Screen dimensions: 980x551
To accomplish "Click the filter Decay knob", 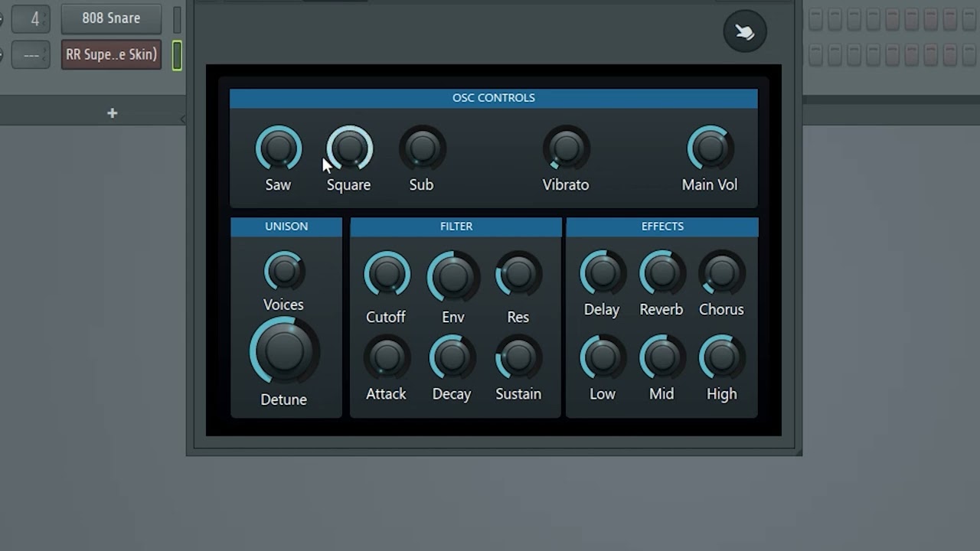I will [x=452, y=357].
